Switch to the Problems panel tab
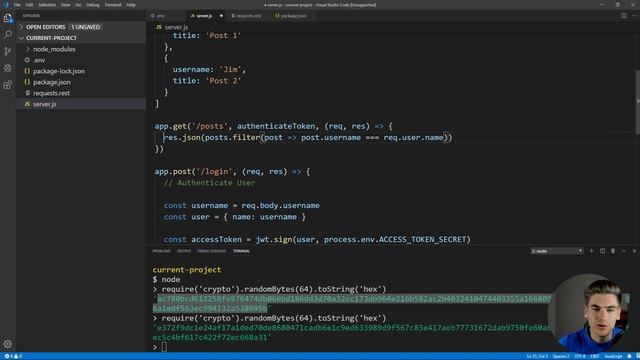The height and width of the screenshot is (360, 640). 162,251
